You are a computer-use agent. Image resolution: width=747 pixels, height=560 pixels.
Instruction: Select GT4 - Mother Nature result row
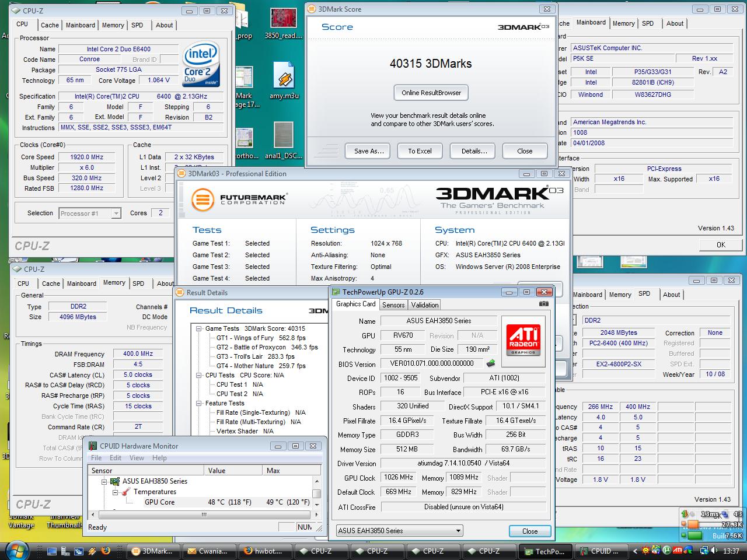pyautogui.click(x=261, y=366)
